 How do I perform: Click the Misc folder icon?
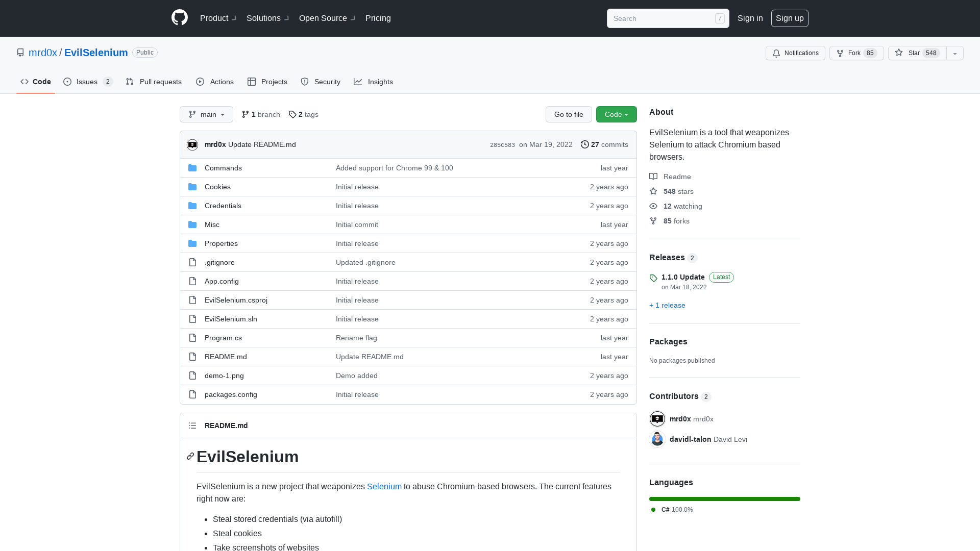pos(192,224)
